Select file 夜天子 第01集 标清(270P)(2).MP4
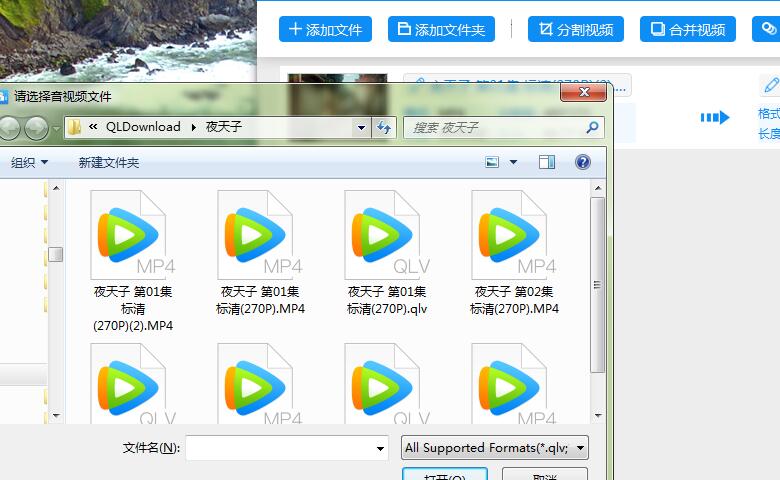The width and height of the screenshot is (780, 480). pyautogui.click(x=133, y=261)
